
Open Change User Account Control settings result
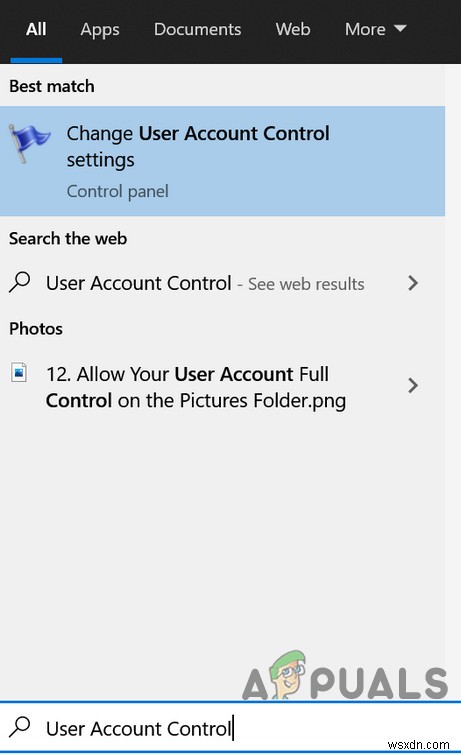tap(222, 161)
